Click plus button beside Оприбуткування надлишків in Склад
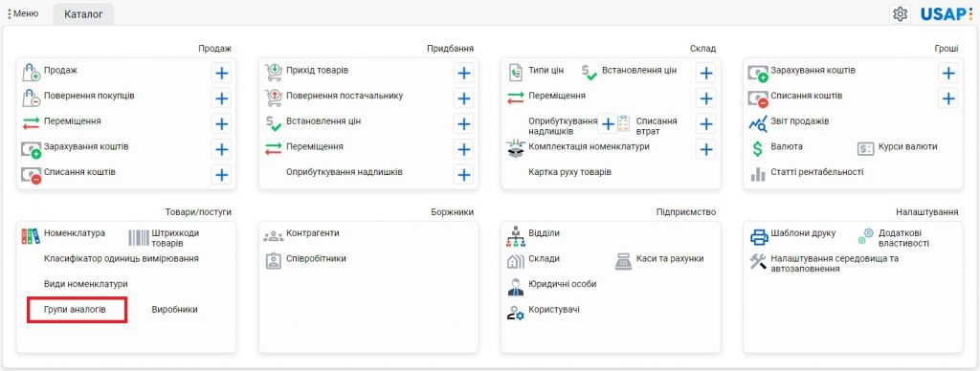The width and height of the screenshot is (980, 371). click(x=608, y=123)
